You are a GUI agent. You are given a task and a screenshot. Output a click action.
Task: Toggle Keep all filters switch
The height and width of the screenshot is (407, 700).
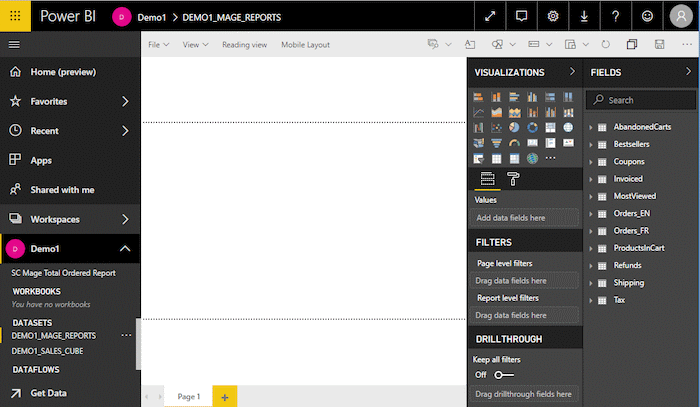tap(504, 375)
